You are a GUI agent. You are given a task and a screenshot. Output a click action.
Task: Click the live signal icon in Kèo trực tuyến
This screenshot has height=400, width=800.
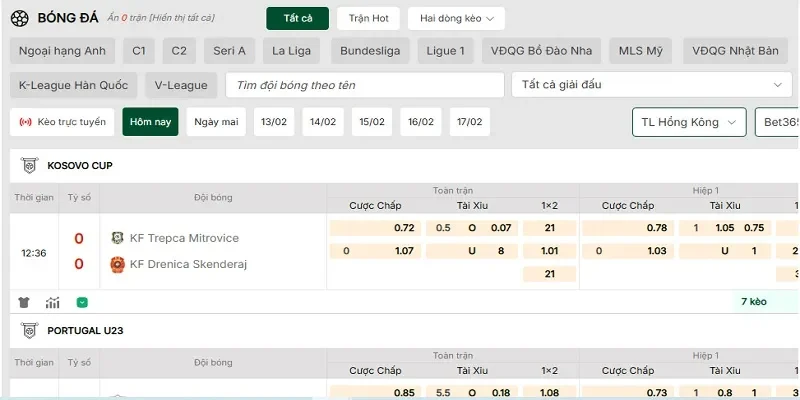click(26, 122)
